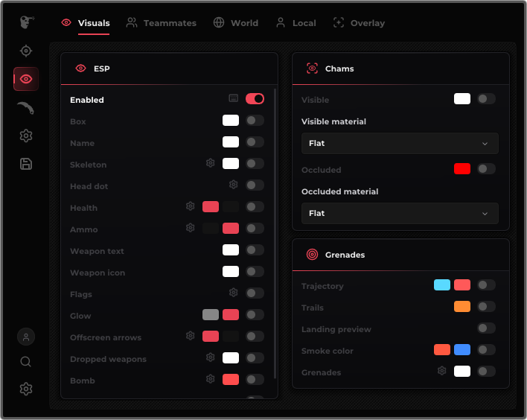Click the Grenades panel target icon
This screenshot has width=527, height=420.
tap(312, 255)
